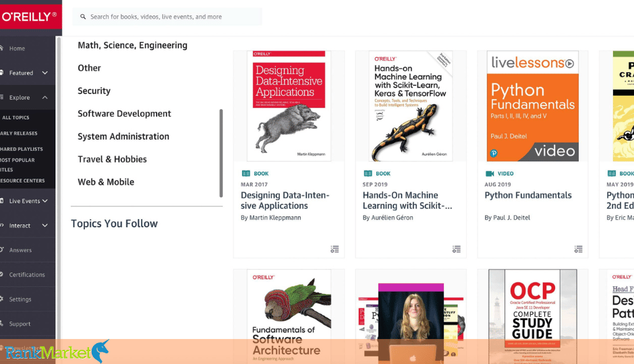Screen dimensions: 634x364
Task: Open the OCP Complete Study Guide cover
Action: (x=533, y=317)
